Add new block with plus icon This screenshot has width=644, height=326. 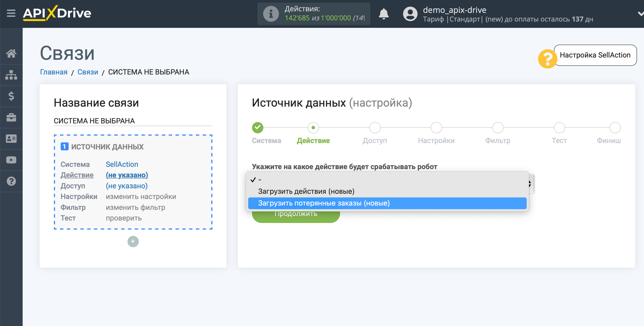click(133, 241)
